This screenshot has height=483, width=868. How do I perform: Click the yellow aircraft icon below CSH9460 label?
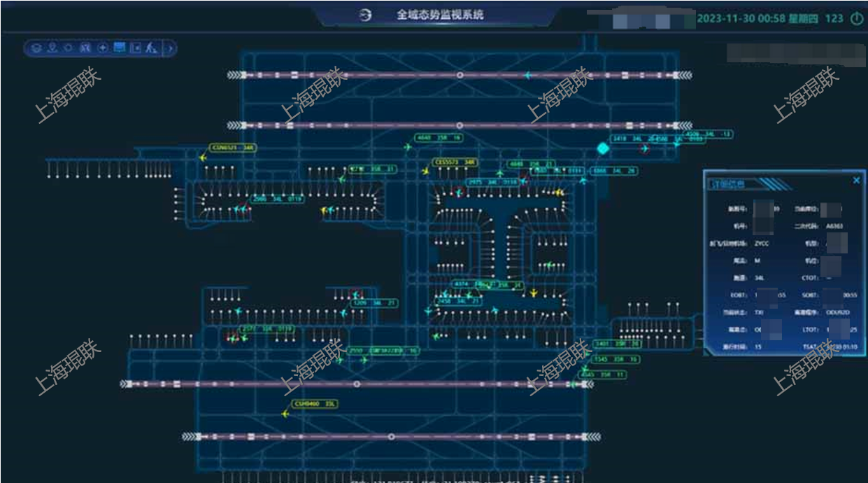[285, 414]
